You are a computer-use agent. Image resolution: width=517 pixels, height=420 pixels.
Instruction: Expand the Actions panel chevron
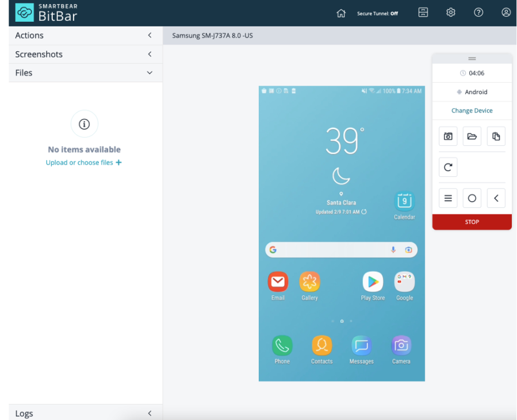(x=150, y=35)
